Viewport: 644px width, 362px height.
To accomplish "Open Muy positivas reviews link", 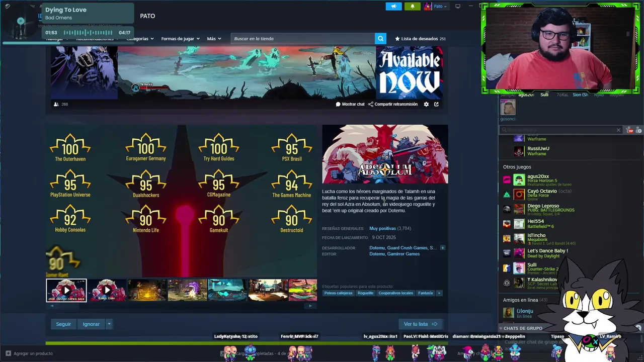I will point(382,229).
